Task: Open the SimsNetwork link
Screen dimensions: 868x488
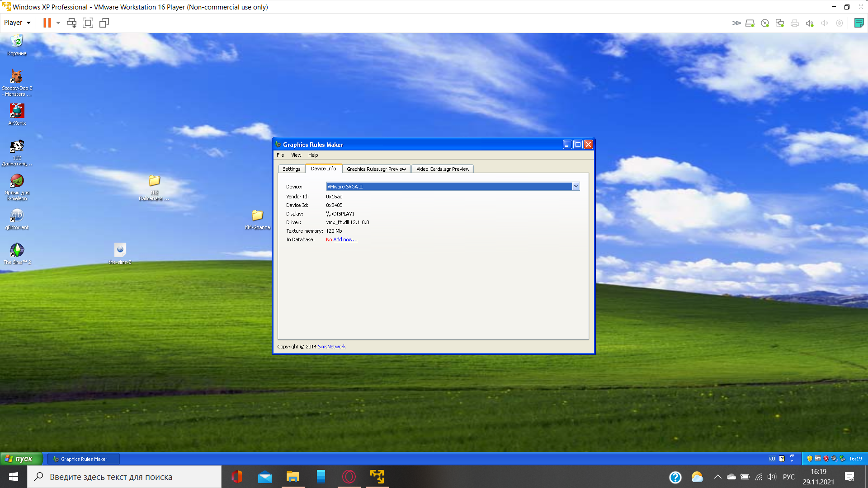Action: (332, 347)
